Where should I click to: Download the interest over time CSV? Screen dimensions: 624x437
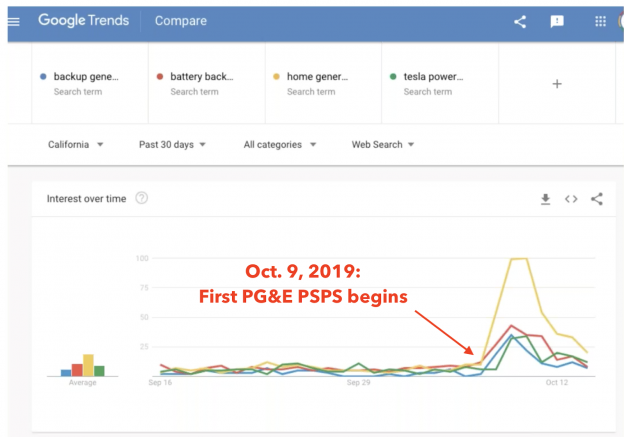pyautogui.click(x=546, y=199)
